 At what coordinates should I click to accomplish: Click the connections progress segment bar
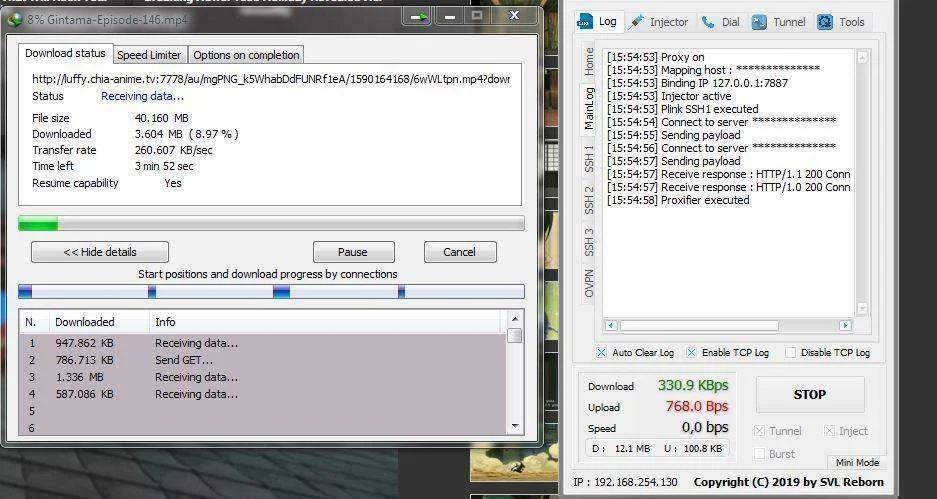[x=271, y=292]
